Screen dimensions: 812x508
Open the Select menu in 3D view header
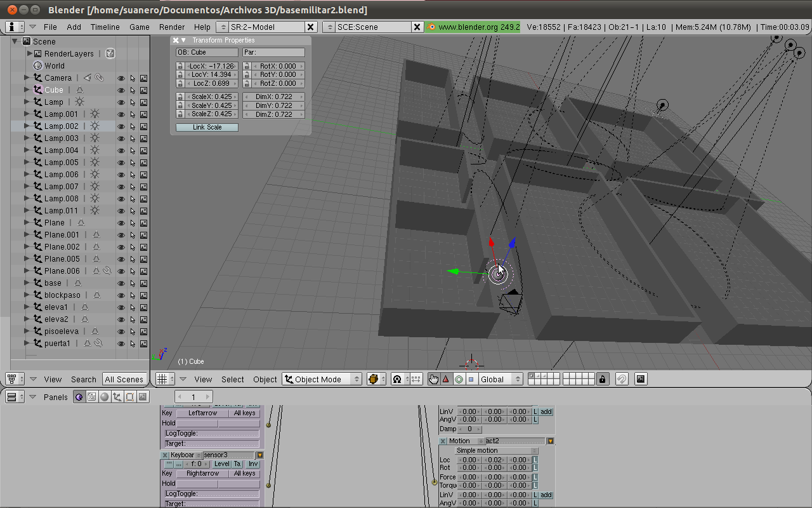pyautogui.click(x=232, y=379)
